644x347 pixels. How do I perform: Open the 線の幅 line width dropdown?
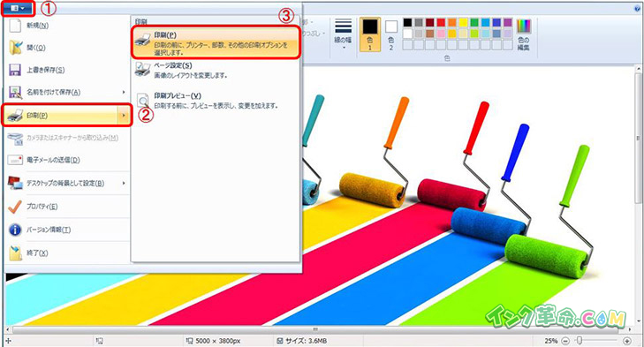tap(343, 34)
